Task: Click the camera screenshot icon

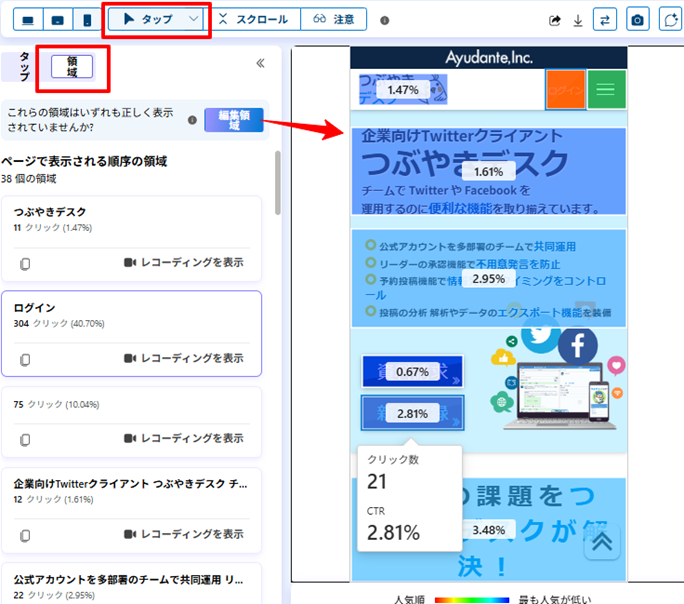Action: [637, 20]
